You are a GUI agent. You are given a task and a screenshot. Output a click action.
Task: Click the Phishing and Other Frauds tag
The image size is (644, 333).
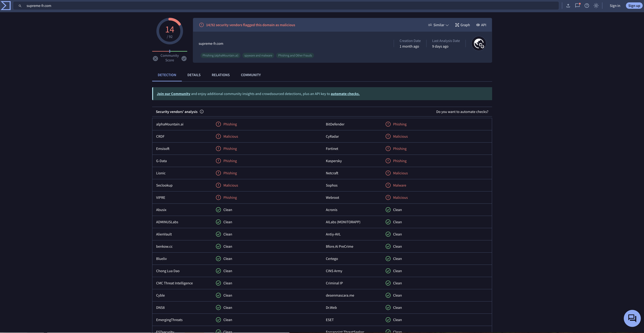pos(295,55)
